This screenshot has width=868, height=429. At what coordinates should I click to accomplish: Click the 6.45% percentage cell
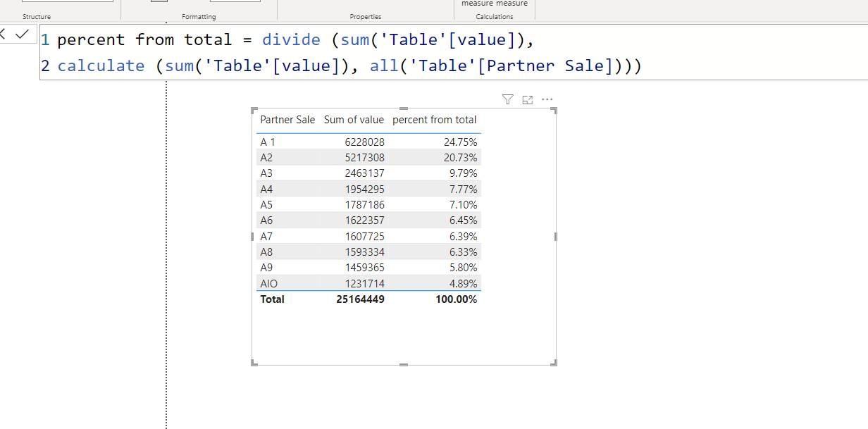463,220
